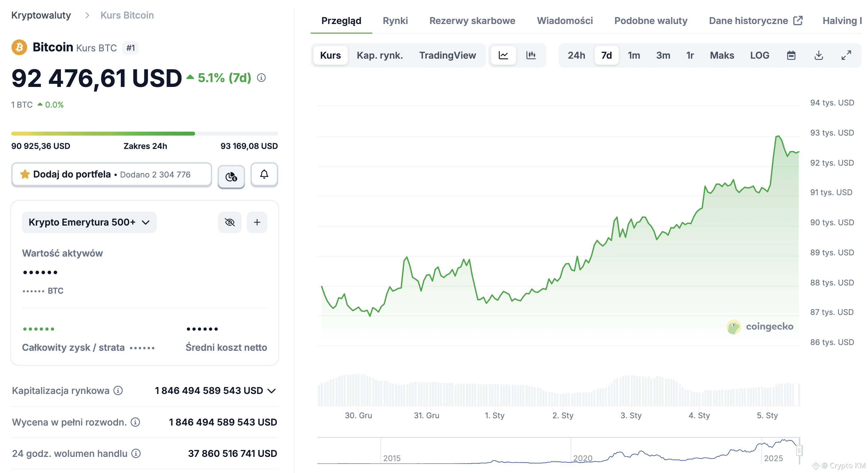
Task: Click the download chart data icon
Action: point(819,55)
